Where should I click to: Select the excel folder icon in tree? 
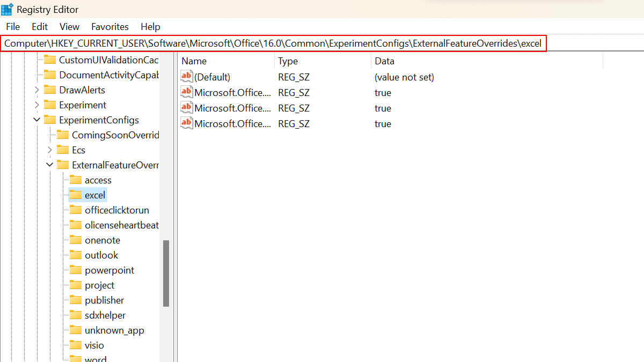(x=76, y=195)
